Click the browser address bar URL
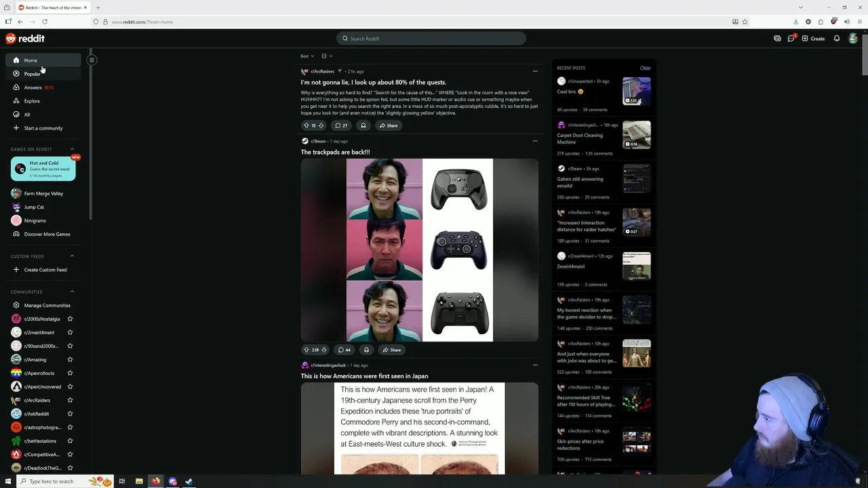Viewport: 868px width, 488px height. click(x=142, y=22)
